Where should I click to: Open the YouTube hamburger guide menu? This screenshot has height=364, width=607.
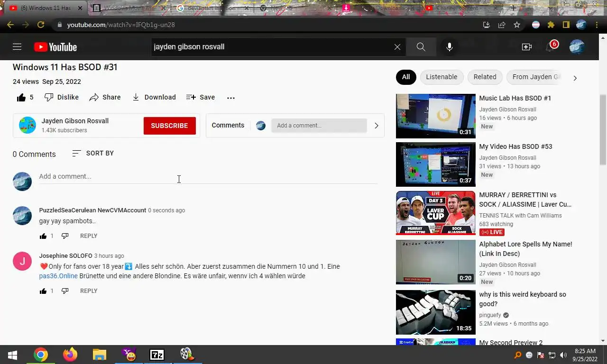pyautogui.click(x=17, y=46)
